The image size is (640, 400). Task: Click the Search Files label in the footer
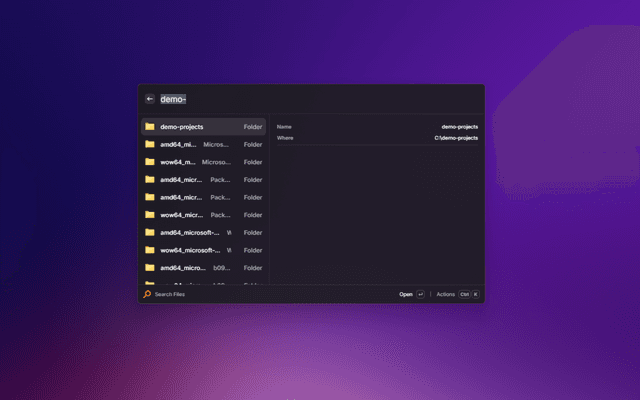point(170,294)
